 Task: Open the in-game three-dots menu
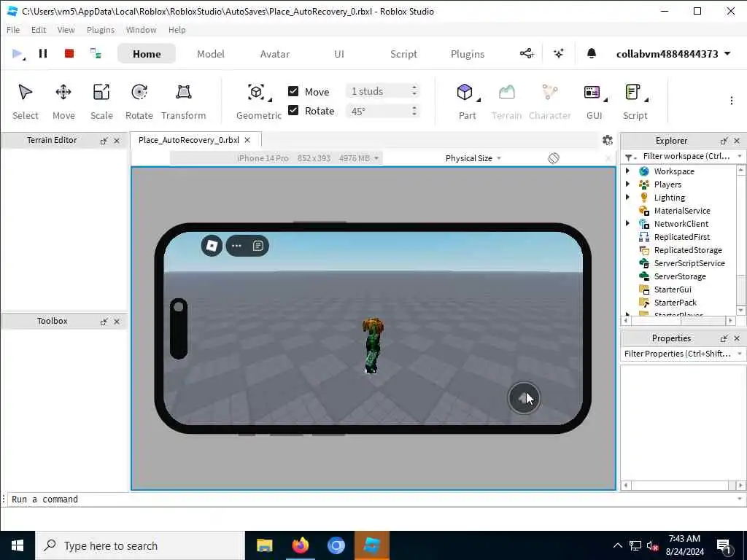[x=236, y=246]
